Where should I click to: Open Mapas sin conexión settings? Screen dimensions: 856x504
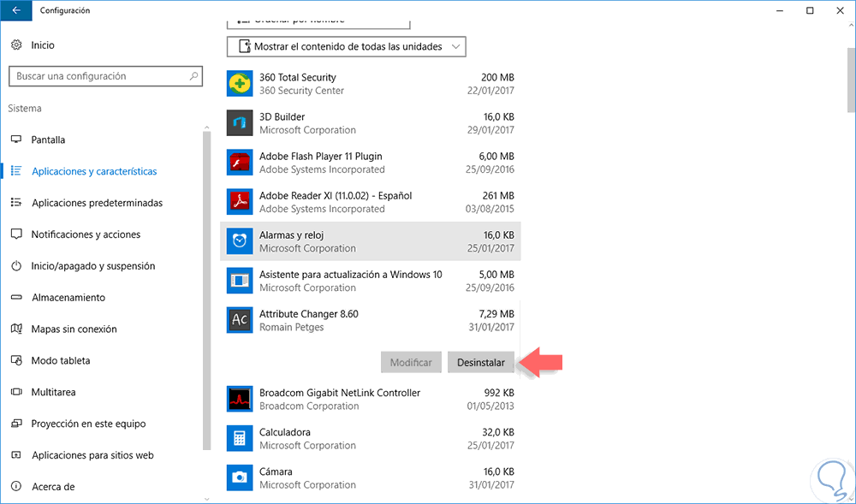[x=74, y=329]
